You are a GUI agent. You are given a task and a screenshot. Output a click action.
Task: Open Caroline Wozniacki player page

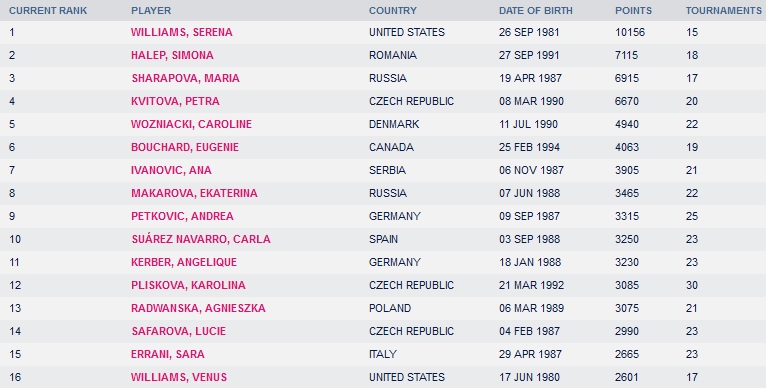[x=191, y=124]
